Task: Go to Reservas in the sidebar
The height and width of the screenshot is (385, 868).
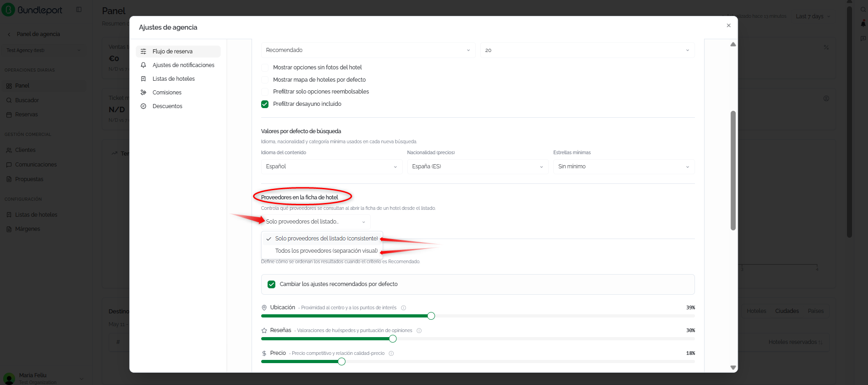Action: pos(43,114)
